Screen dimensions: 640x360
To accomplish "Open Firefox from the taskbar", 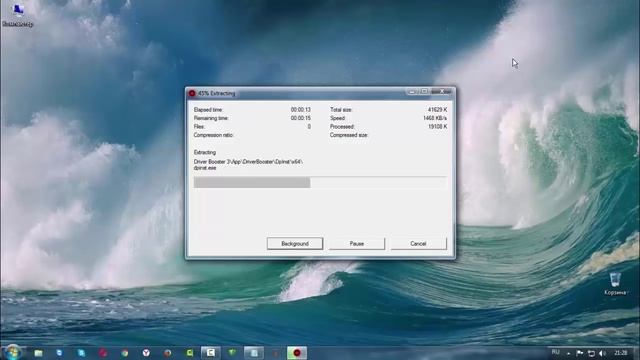I will (x=167, y=353).
